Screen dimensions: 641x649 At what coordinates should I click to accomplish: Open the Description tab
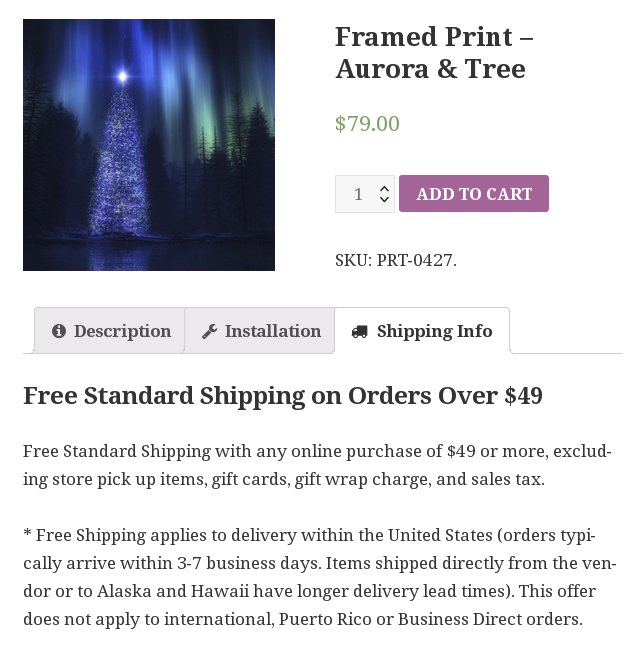click(110, 331)
